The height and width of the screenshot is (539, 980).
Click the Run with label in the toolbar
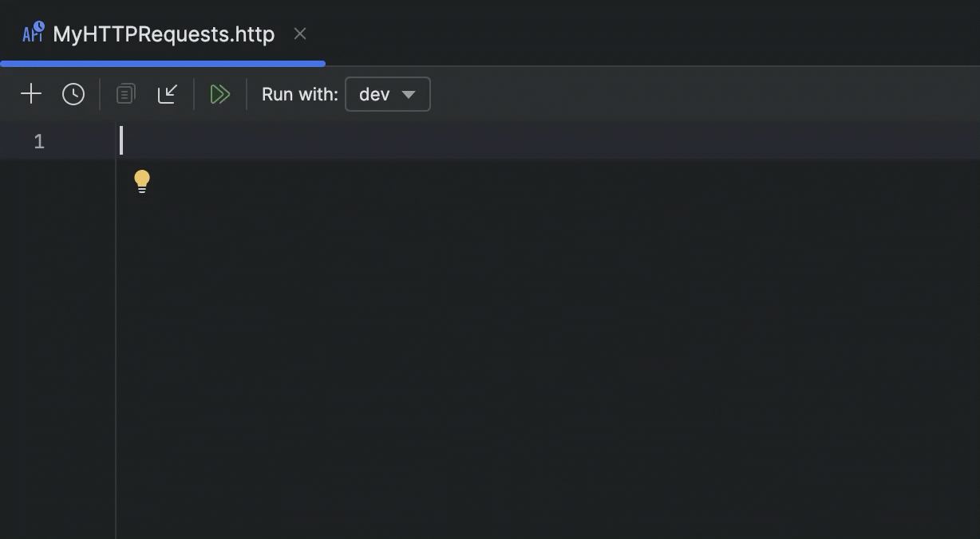click(299, 93)
